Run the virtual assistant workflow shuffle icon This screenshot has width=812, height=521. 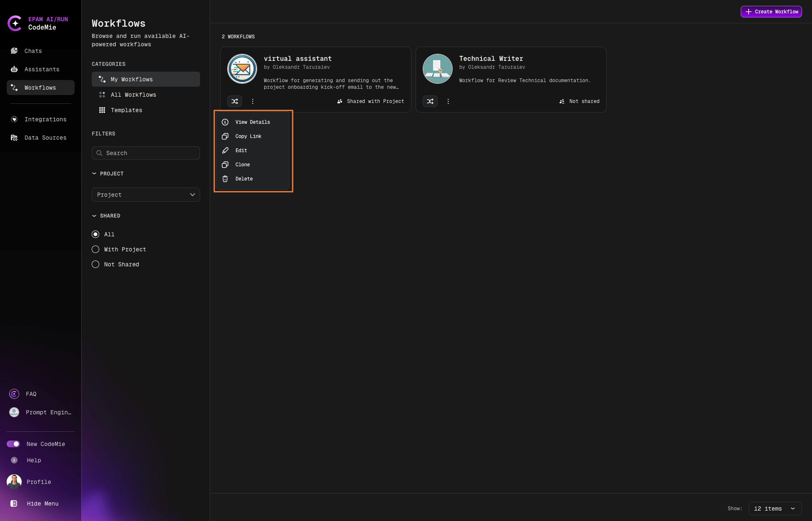234,101
